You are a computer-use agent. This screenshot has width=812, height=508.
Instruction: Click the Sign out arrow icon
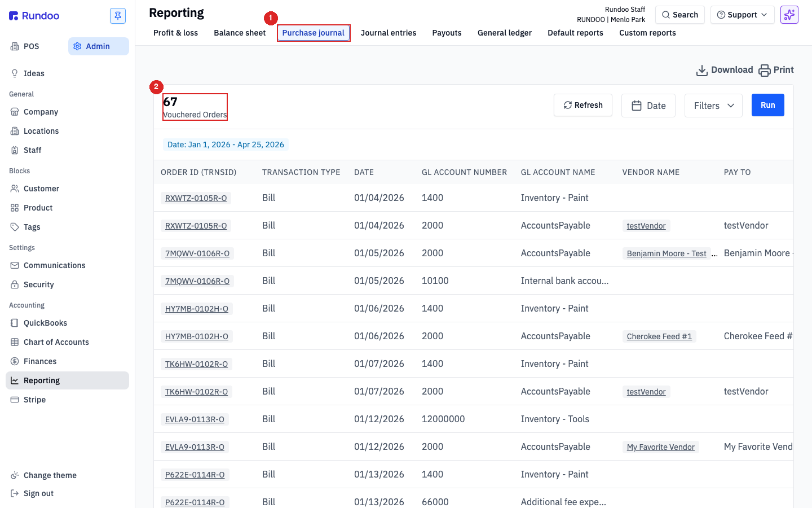(x=15, y=493)
